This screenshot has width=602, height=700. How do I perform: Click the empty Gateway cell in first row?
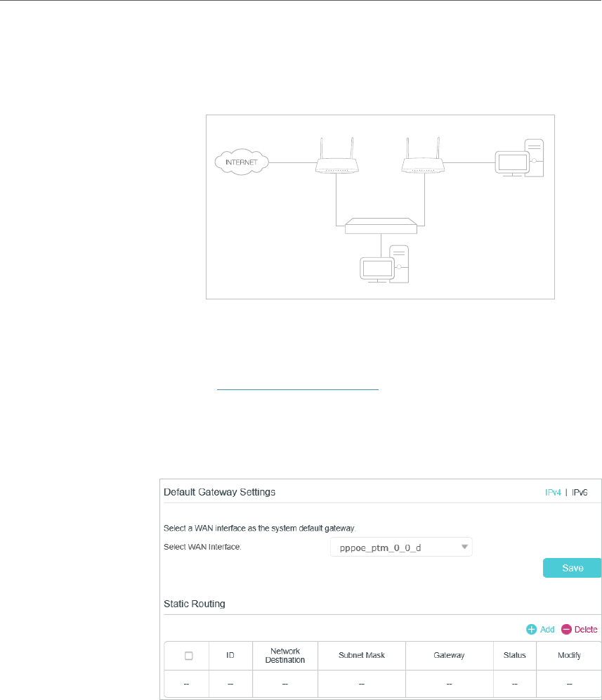click(449, 683)
